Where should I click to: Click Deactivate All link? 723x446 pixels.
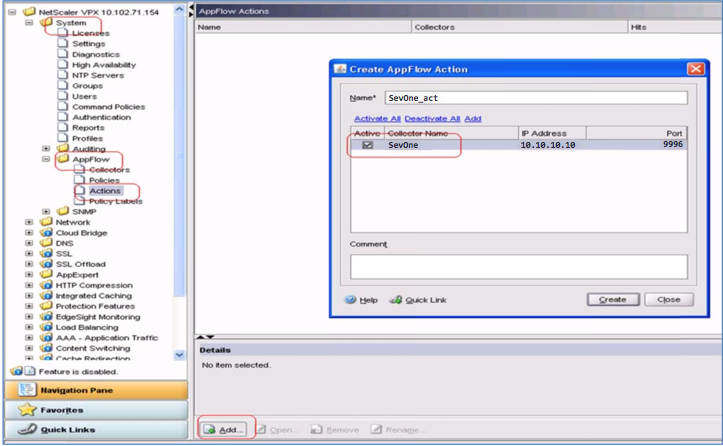coord(432,119)
